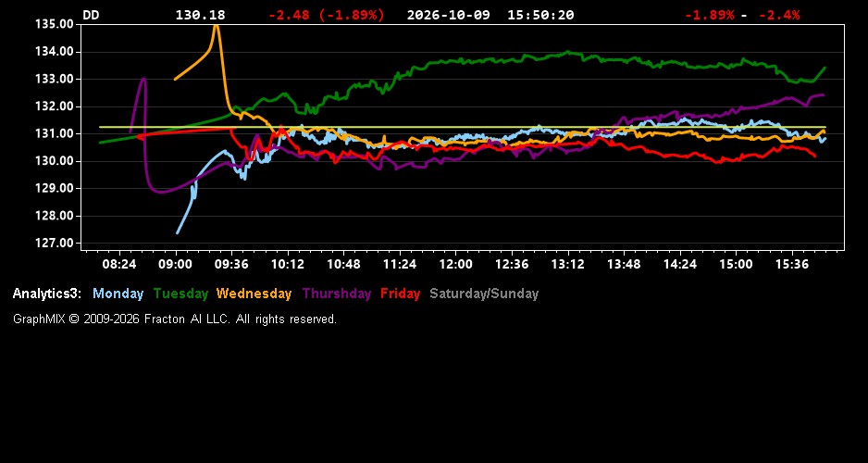Image resolution: width=868 pixels, height=463 pixels.
Task: Click the 2026-10-09 date text
Action: [449, 15]
